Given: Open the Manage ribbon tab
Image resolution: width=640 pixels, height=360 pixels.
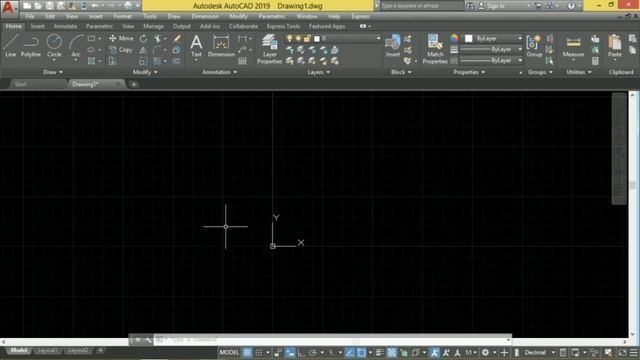Looking at the screenshot, I should click(x=153, y=26).
